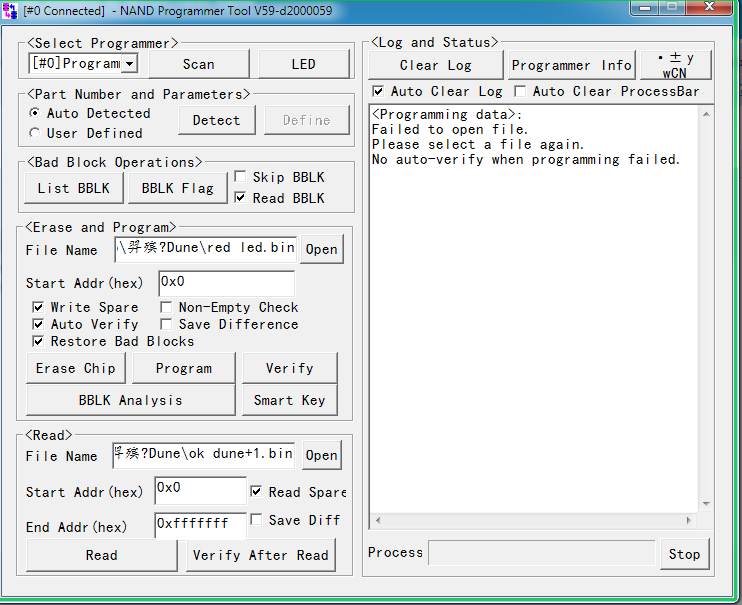Select the User Defined radio option
This screenshot has width=742, height=605.
(x=36, y=133)
